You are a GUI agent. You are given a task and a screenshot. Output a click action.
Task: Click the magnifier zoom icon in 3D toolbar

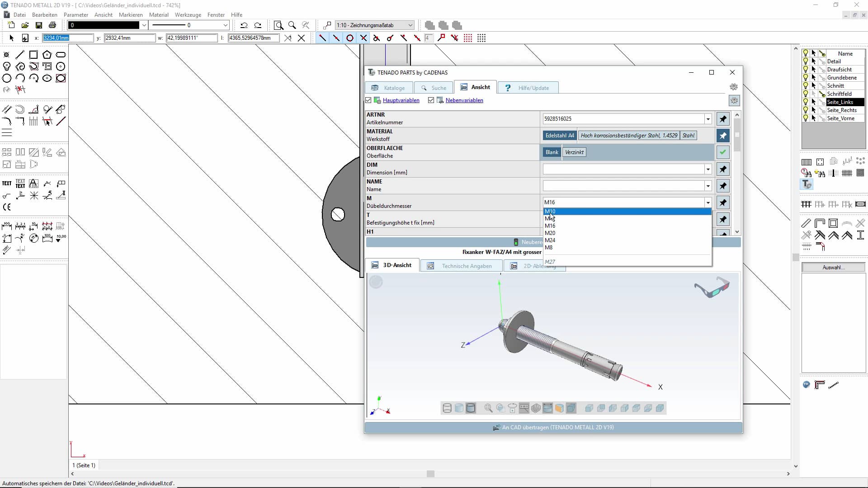click(x=488, y=408)
